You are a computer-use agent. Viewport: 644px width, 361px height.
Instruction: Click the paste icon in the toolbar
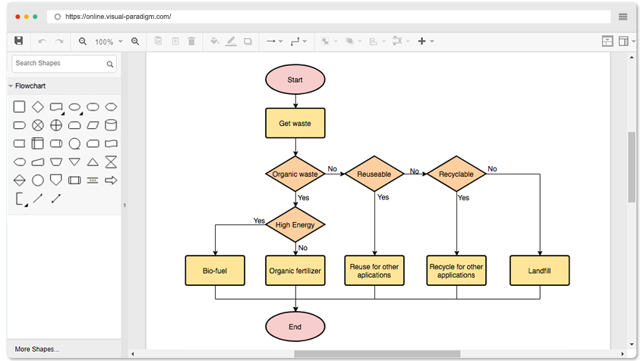175,41
